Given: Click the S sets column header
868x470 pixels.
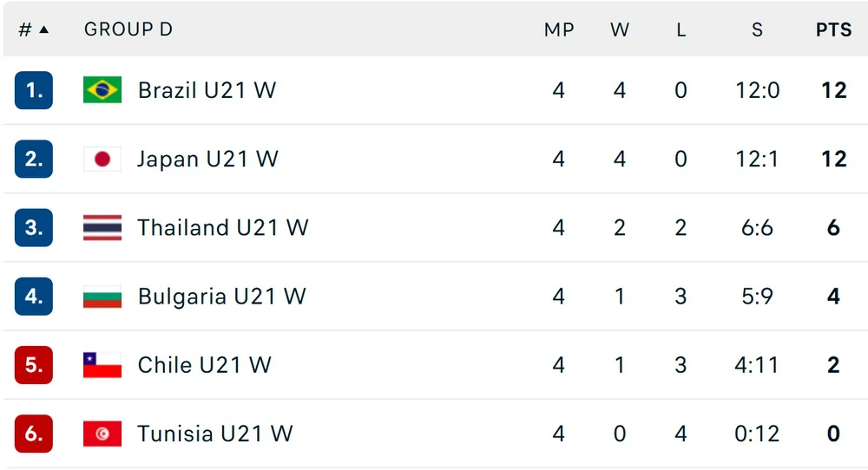Looking at the screenshot, I should pos(757,29).
